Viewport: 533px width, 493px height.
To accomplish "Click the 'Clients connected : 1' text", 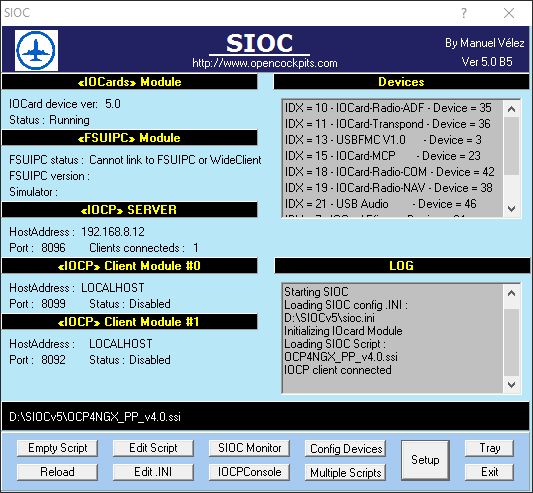I will click(x=144, y=248).
